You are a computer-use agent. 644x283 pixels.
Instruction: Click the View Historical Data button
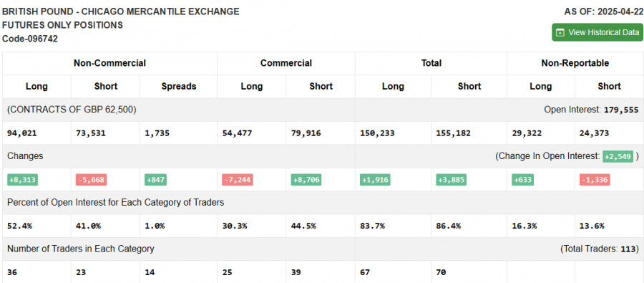click(x=597, y=32)
